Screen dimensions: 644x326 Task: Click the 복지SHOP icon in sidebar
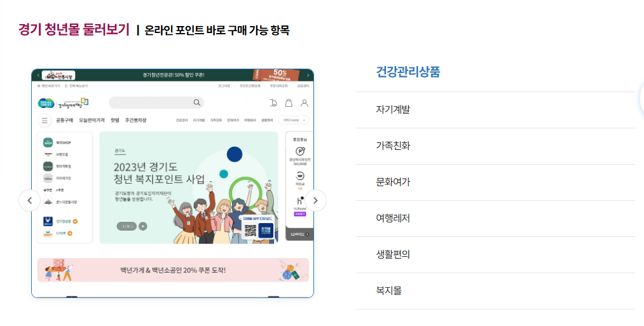tap(48, 142)
